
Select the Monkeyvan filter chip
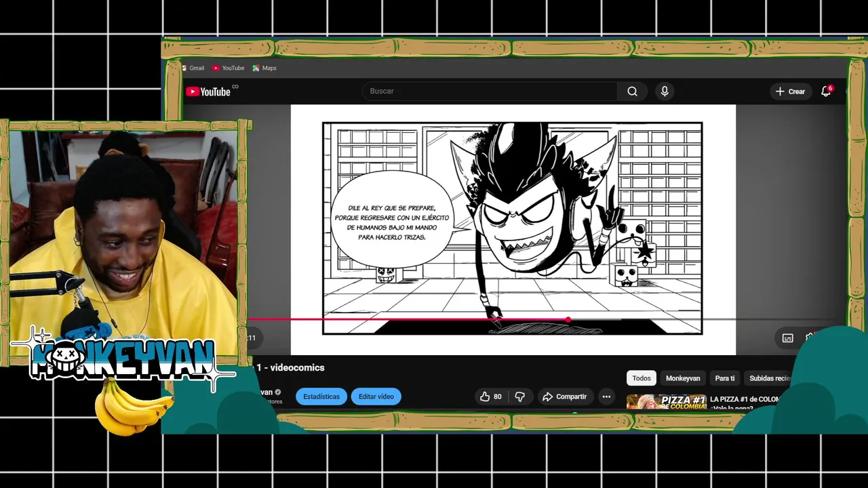pyautogui.click(x=683, y=378)
